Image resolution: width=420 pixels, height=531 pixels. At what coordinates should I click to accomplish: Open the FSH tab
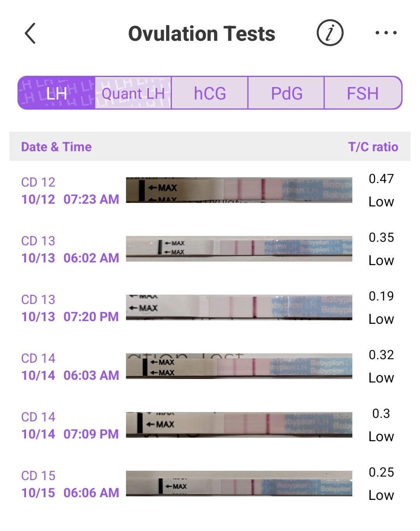pos(362,93)
